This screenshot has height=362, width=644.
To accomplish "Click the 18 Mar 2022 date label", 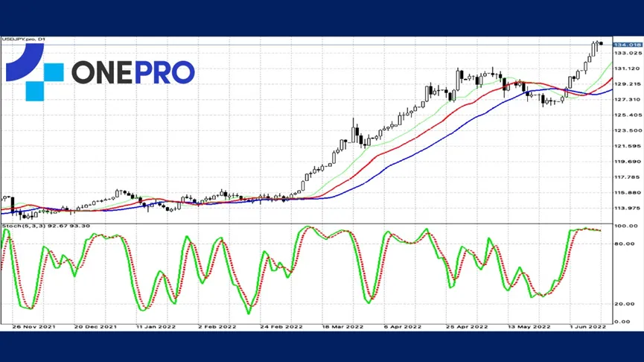I will coord(342,327).
